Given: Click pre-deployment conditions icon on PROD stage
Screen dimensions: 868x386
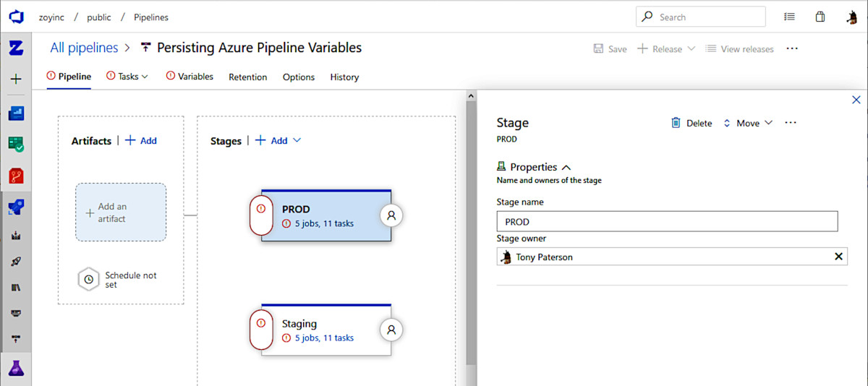Looking at the screenshot, I should pos(261,215).
